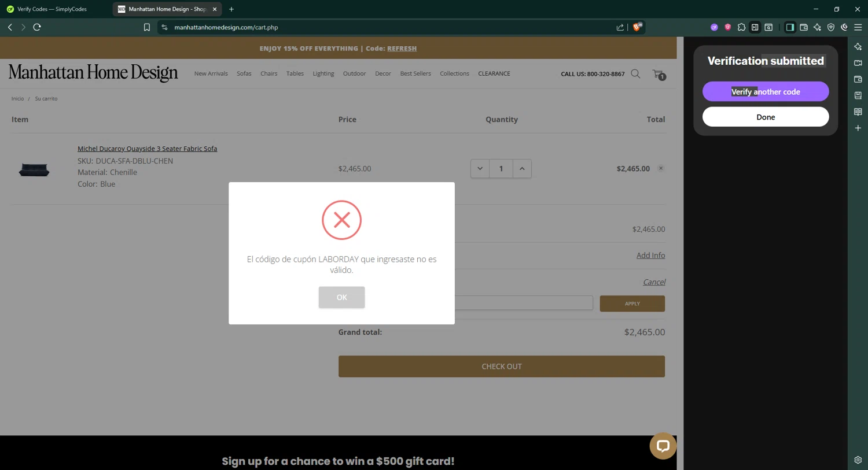Open the Best Sellers menu
This screenshot has width=868, height=470.
[x=415, y=73]
